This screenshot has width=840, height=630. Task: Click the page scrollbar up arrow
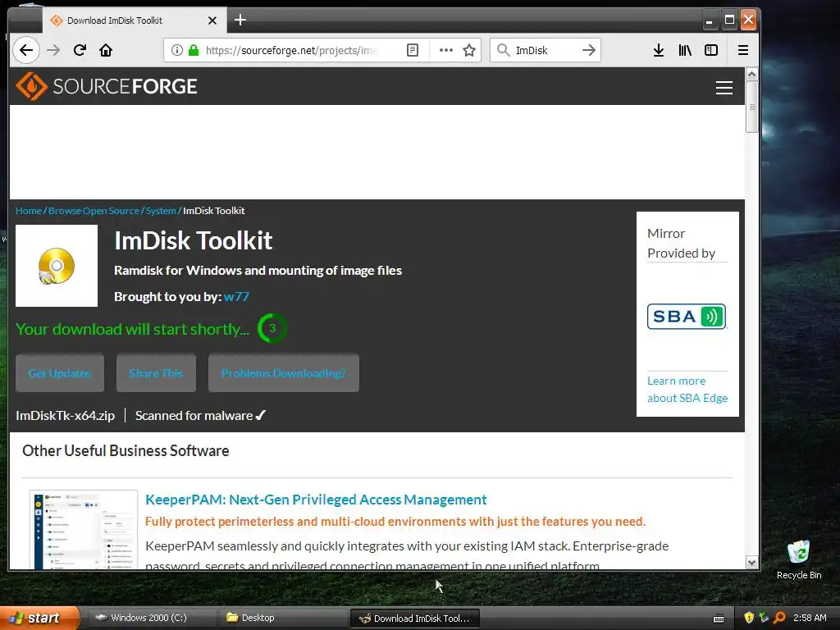pos(751,74)
